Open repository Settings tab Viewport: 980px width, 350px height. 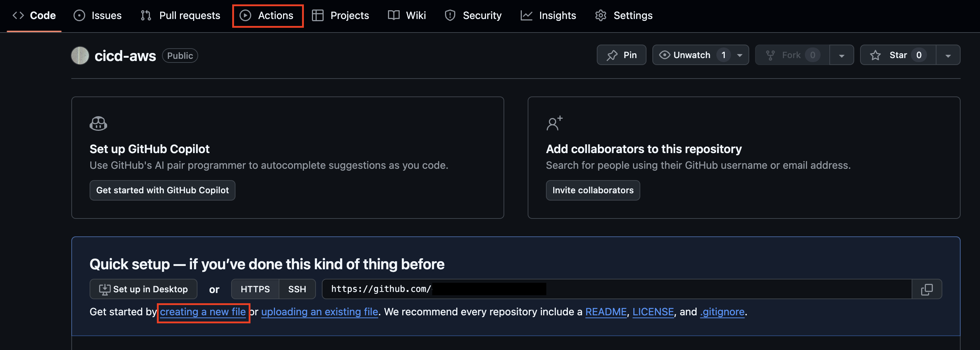pos(624,15)
